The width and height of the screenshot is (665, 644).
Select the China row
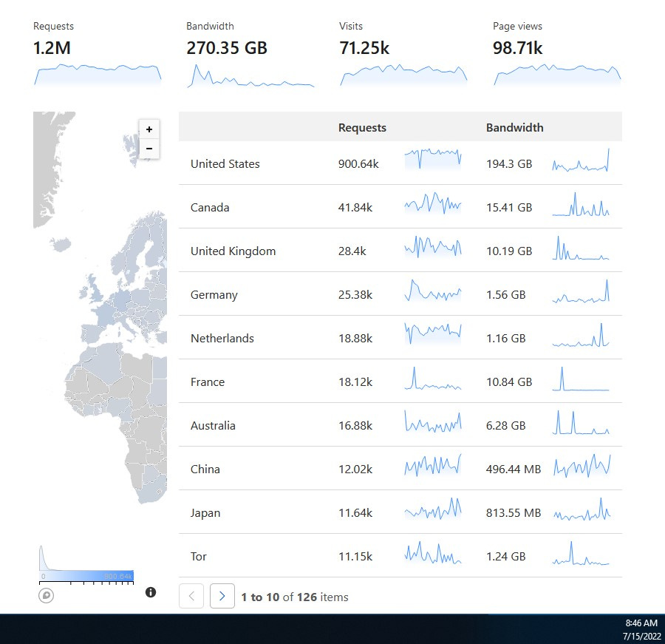[x=400, y=469]
